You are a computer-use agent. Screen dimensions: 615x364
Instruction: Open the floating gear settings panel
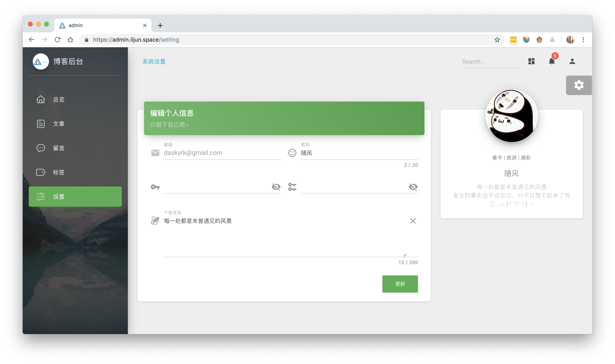point(579,85)
